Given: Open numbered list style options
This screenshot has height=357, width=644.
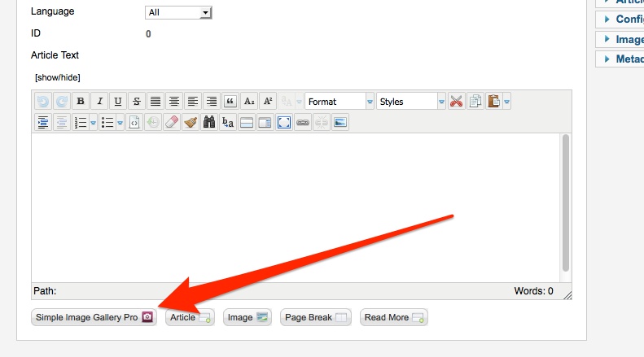Looking at the screenshot, I should click(94, 122).
